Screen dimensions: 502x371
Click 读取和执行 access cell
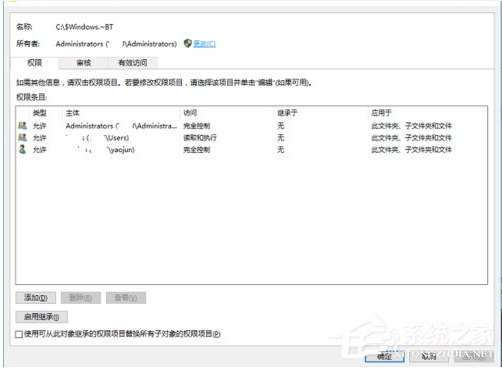[200, 138]
